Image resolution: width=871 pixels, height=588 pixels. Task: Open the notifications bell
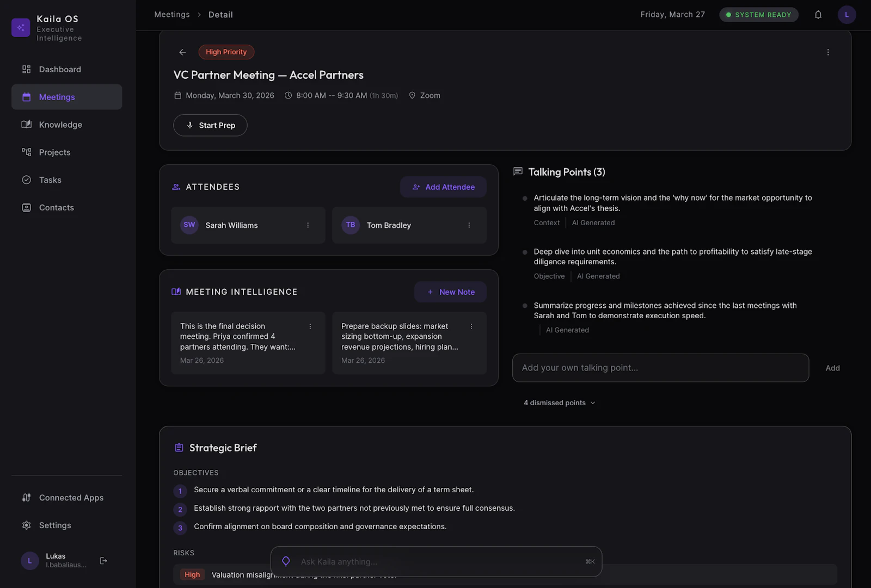[818, 15]
